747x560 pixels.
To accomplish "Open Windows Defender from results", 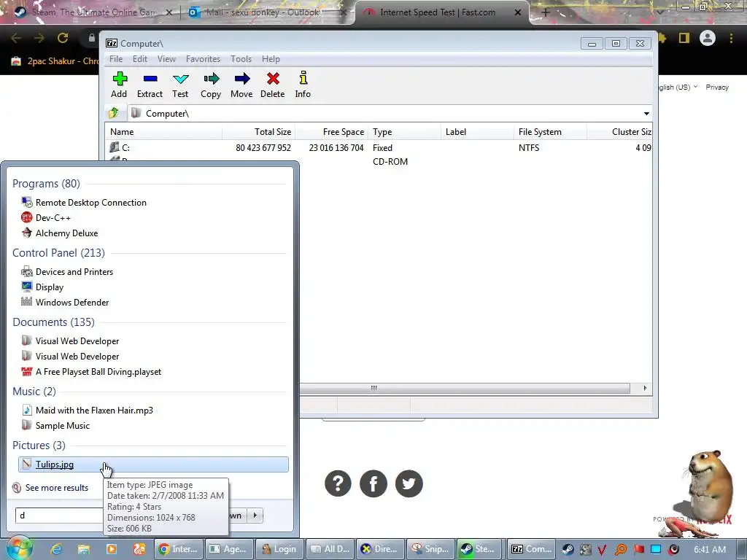I will (x=65, y=303).
